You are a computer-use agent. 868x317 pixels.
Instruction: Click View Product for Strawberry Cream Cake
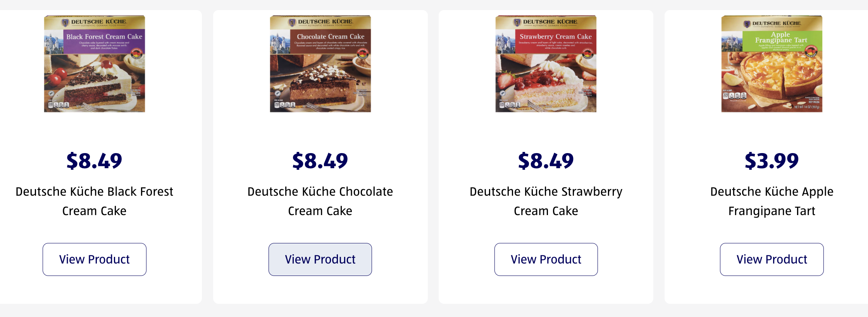coord(546,259)
